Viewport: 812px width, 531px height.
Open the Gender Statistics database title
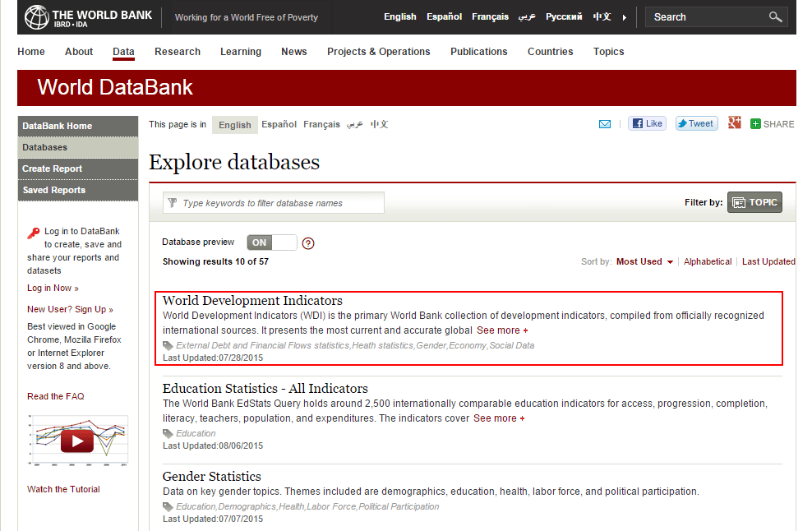tap(212, 477)
